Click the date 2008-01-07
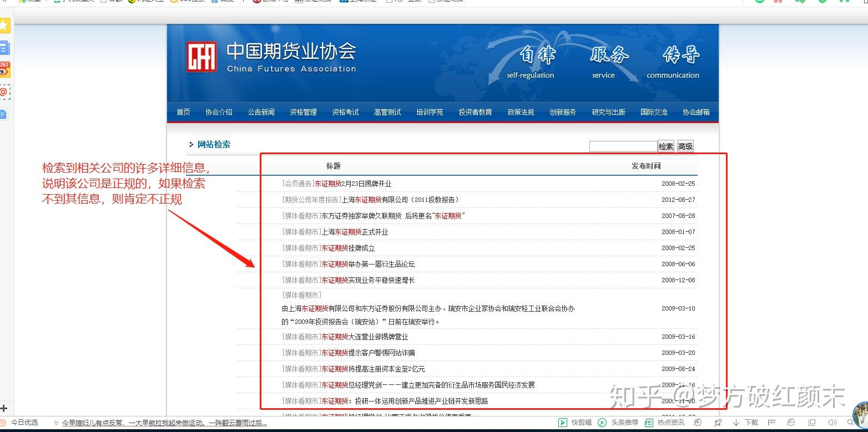868x432 pixels. click(x=678, y=232)
